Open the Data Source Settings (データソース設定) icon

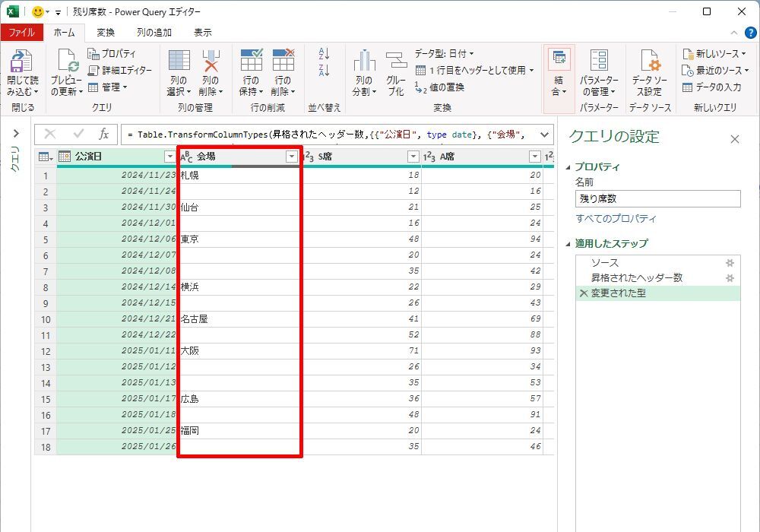click(x=648, y=62)
